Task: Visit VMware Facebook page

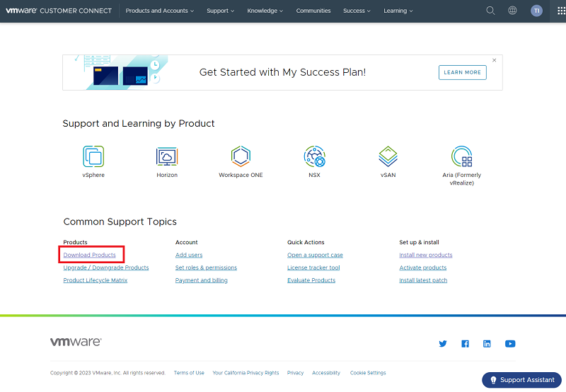Action: 466,344
